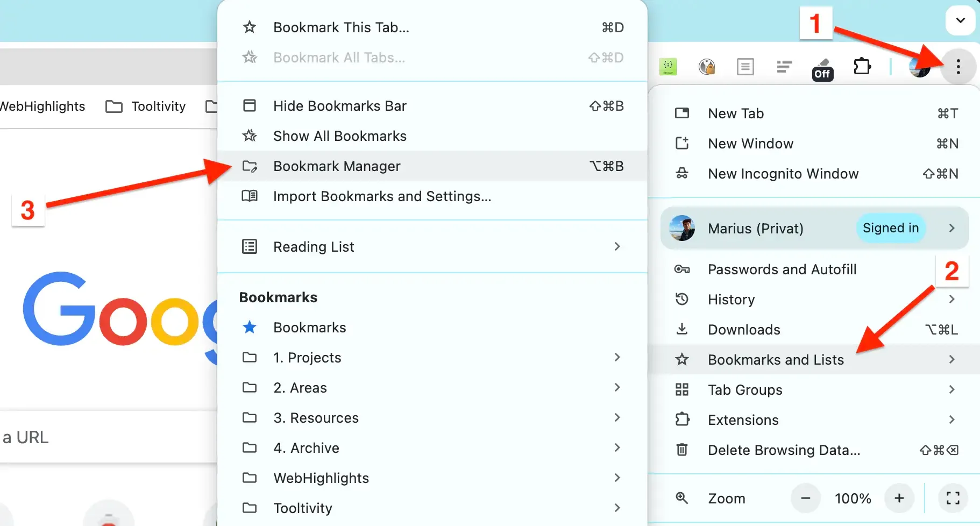Expand the Reading List chevron
This screenshot has height=526, width=980.
(617, 246)
